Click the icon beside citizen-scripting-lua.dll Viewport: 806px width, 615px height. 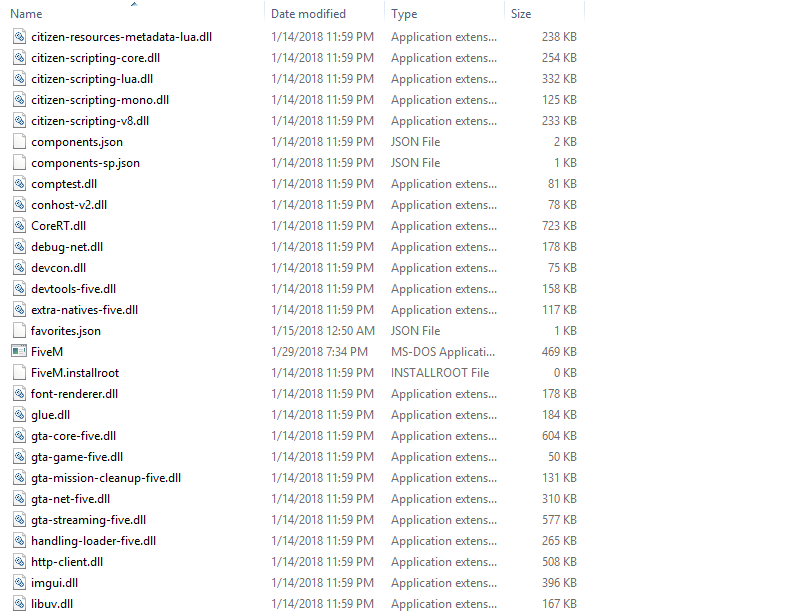[x=19, y=79]
